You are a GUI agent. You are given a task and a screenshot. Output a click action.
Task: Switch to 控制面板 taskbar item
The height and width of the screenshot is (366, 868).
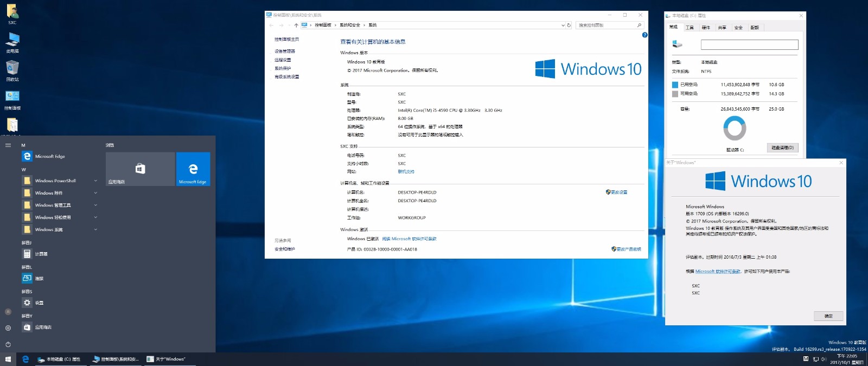[116, 359]
